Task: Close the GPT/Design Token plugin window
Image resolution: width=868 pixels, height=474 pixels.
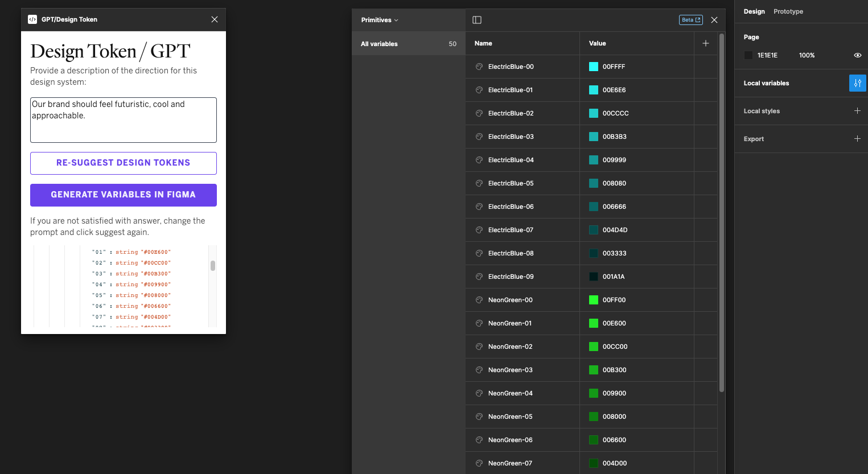Action: tap(215, 19)
